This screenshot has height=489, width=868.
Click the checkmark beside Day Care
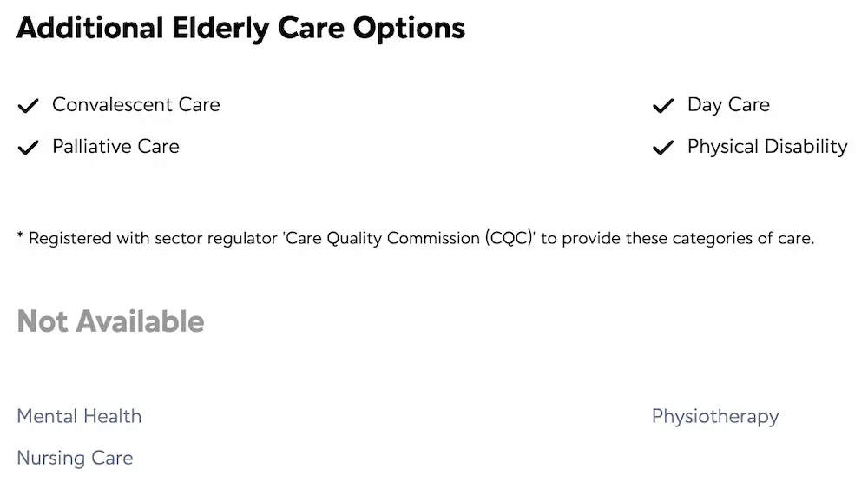(x=663, y=105)
